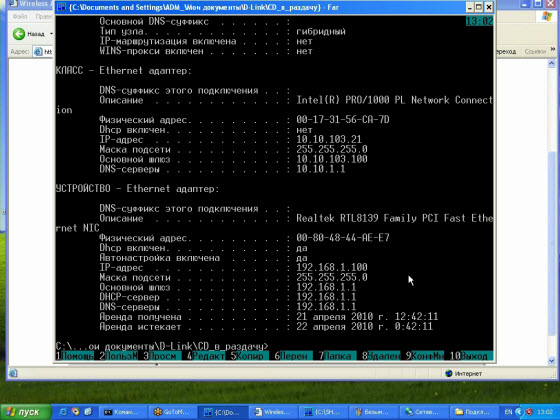The height and width of the screenshot is (420, 560).
Task: Click the Far function key 1 Помощь
Action: click(75, 356)
